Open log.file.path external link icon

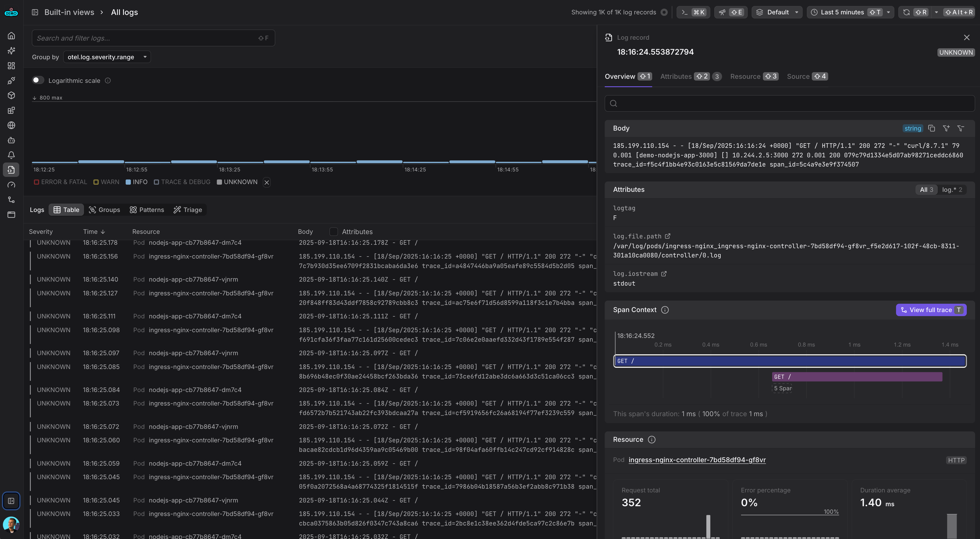tap(668, 236)
